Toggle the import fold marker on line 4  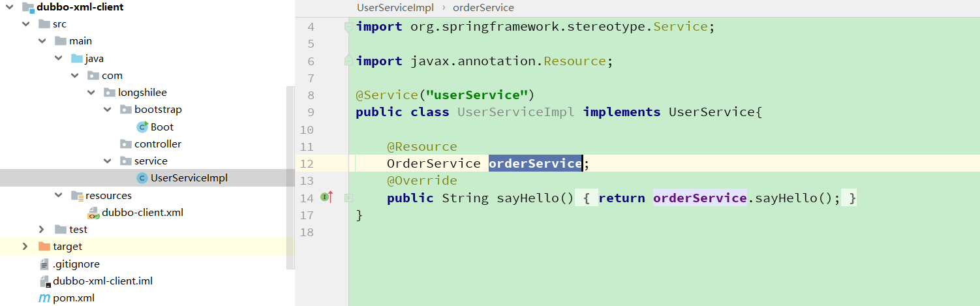(348, 27)
